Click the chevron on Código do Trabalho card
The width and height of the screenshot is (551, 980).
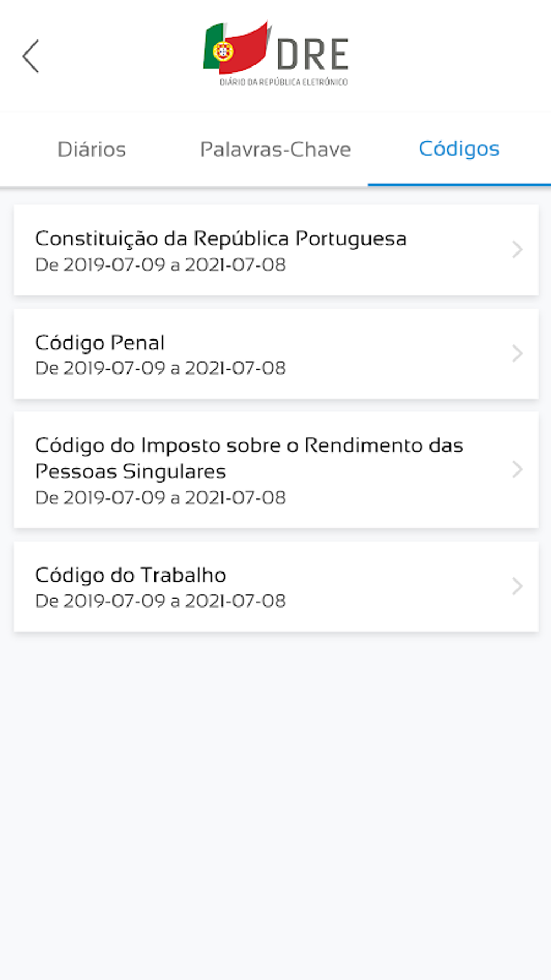pyautogui.click(x=518, y=586)
